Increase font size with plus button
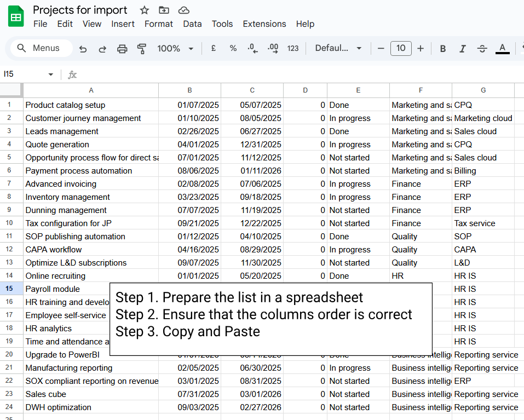Image resolution: width=524 pixels, height=420 pixels. point(421,48)
